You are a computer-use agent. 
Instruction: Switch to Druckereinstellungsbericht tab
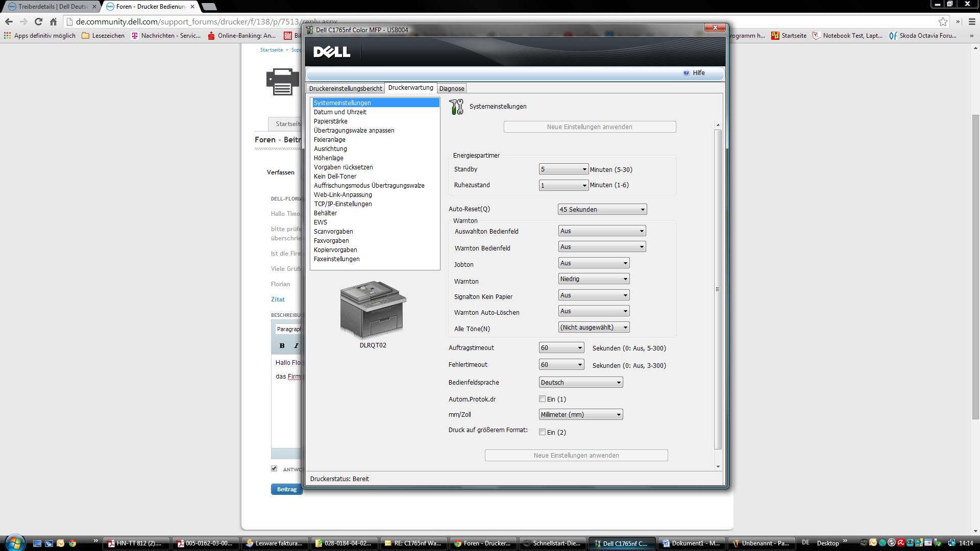(346, 88)
